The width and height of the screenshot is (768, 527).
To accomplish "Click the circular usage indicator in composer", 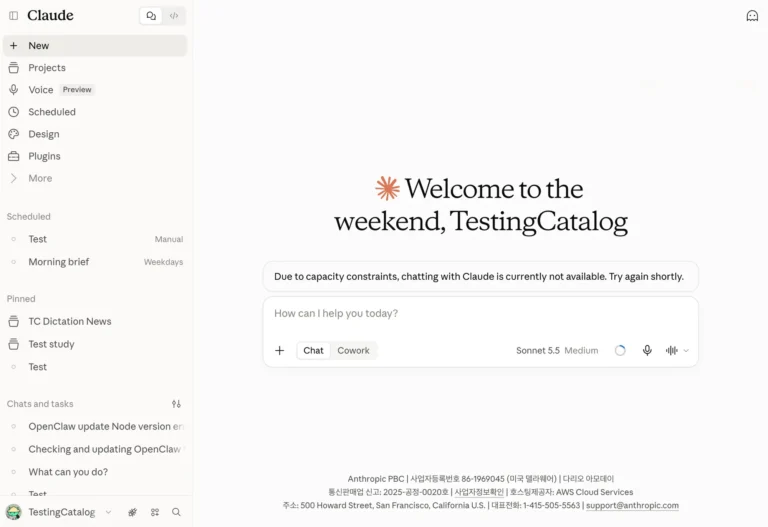I will tap(620, 350).
